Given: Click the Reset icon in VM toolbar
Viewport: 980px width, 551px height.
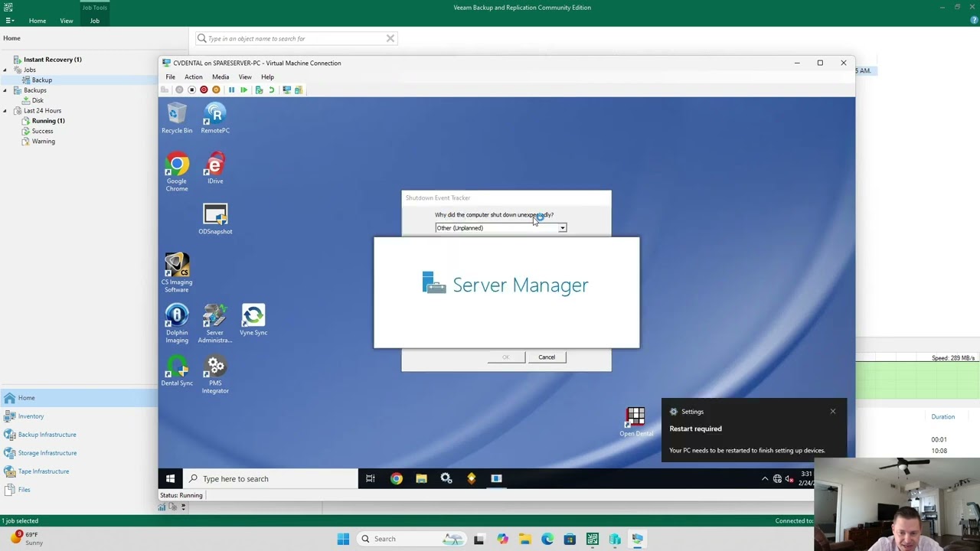Looking at the screenshot, I should coord(244,90).
